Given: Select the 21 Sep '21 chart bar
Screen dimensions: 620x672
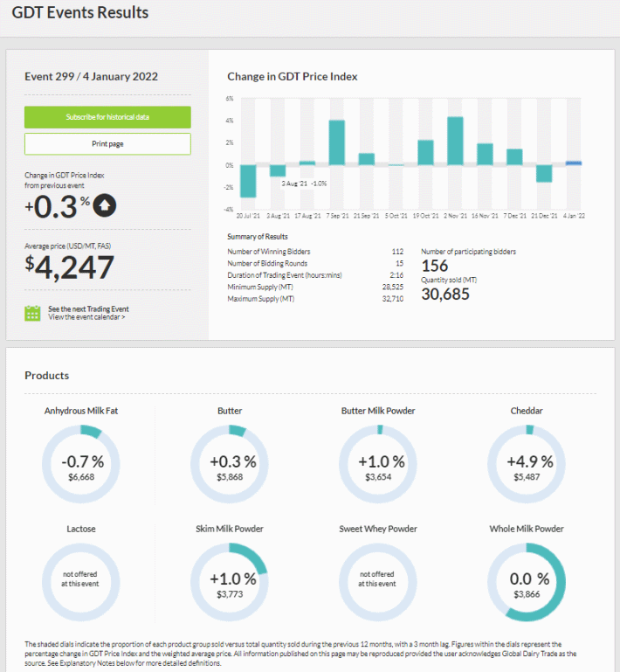Looking at the screenshot, I should (367, 159).
